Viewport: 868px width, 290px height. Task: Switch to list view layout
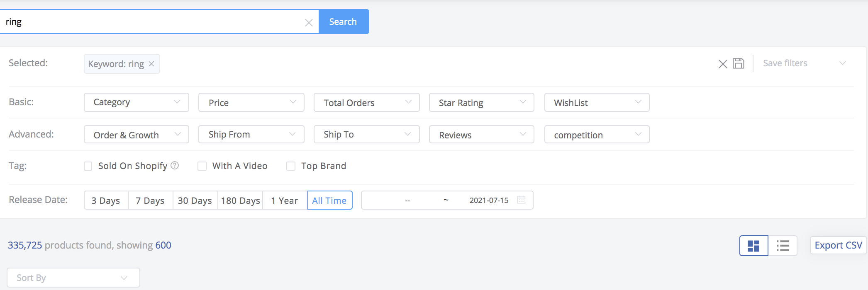pyautogui.click(x=783, y=246)
